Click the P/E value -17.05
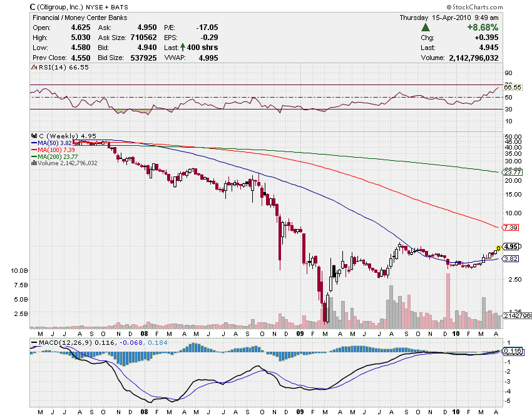Viewport: 532px width, 418px height. coord(207,28)
